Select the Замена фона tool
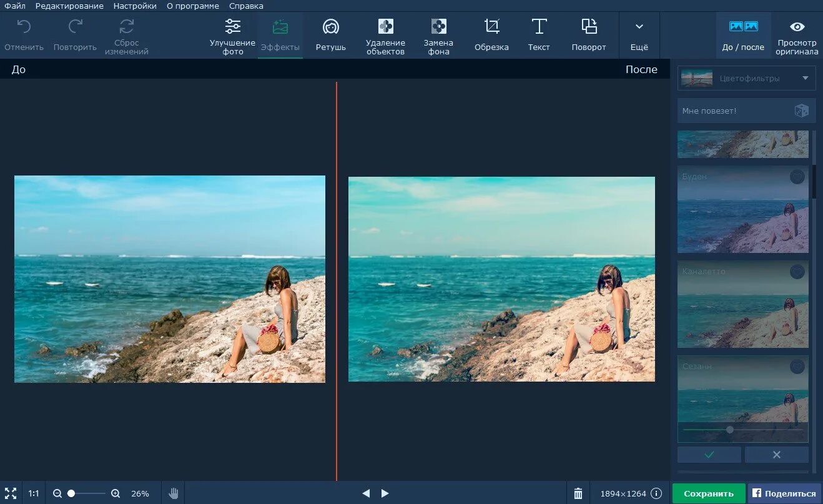The image size is (823, 504). click(x=438, y=36)
